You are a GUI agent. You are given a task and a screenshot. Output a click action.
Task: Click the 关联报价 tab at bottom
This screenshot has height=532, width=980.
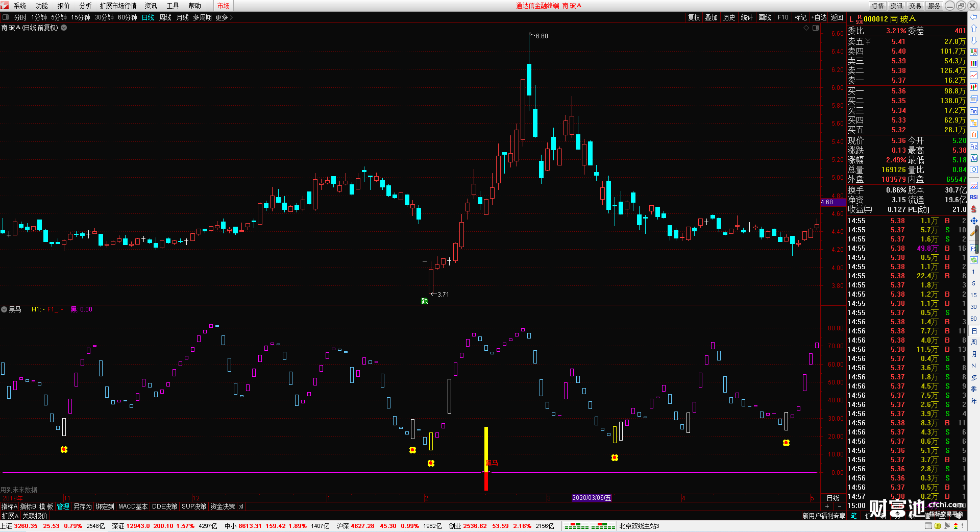point(35,516)
